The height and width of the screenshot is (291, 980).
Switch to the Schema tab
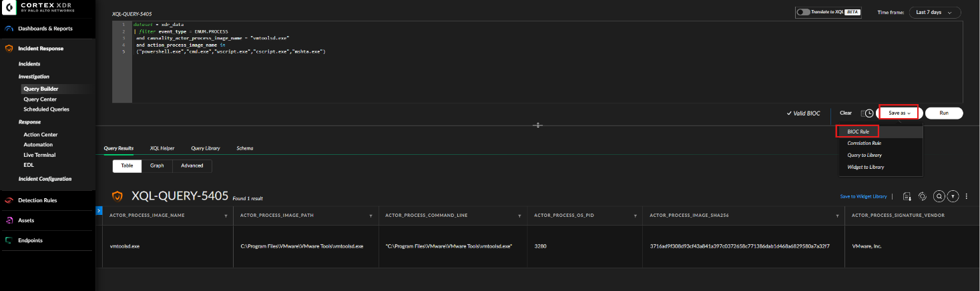click(x=245, y=148)
